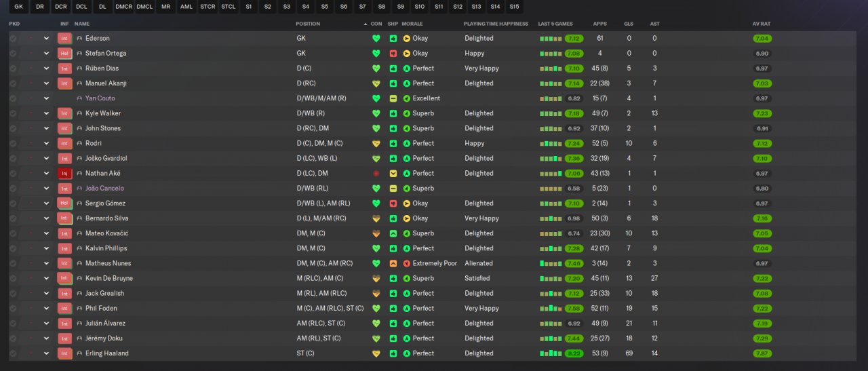Screen dimensions: 868x371
Task: Click Erling Haaland's morale icon
Action: 407,353
